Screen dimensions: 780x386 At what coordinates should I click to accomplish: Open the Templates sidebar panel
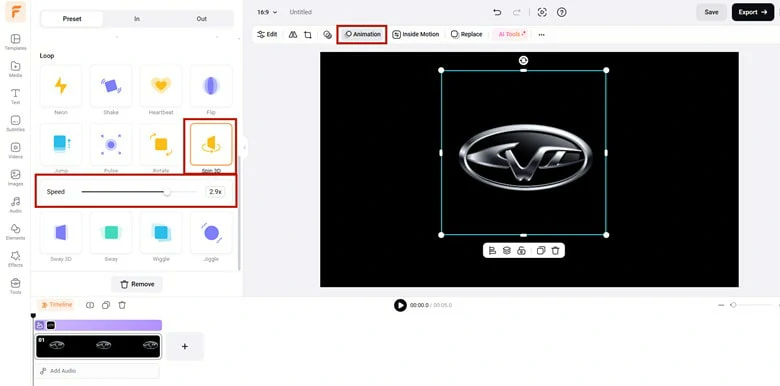point(15,42)
